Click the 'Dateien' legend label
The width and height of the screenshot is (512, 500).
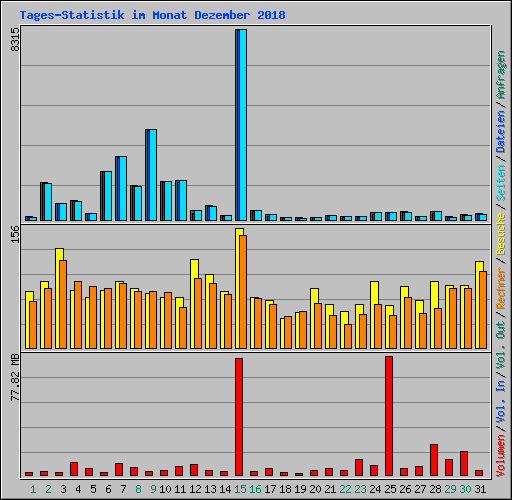coord(501,132)
